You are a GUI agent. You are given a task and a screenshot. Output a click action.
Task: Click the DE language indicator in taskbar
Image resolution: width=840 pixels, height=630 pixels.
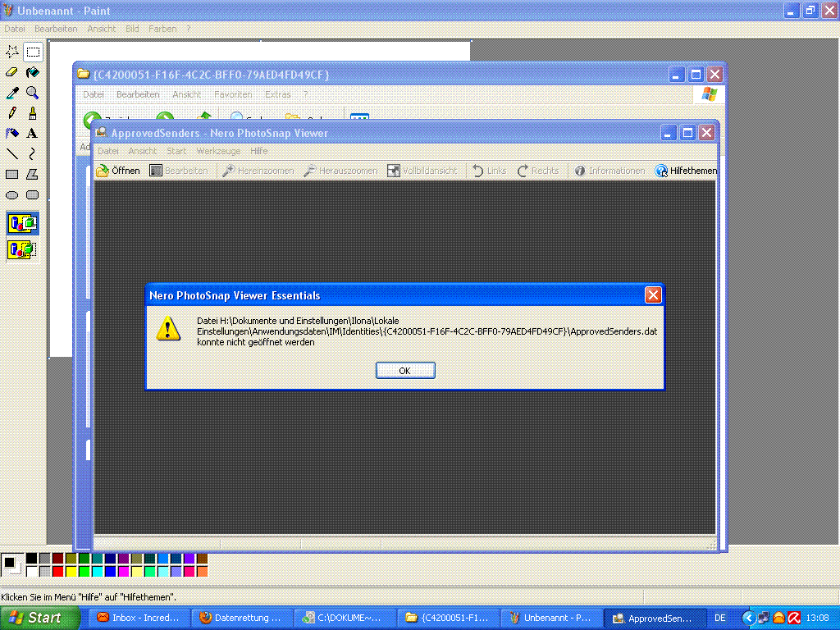coord(720,619)
